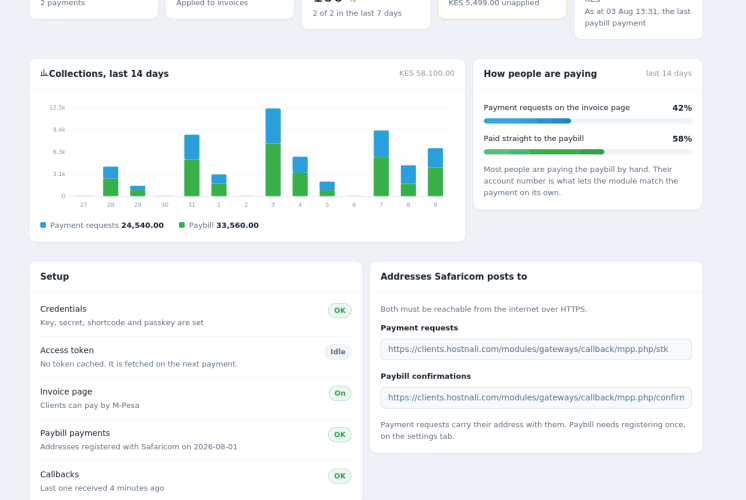Click 'As at 03 Aug 13:31' card text

click(638, 17)
